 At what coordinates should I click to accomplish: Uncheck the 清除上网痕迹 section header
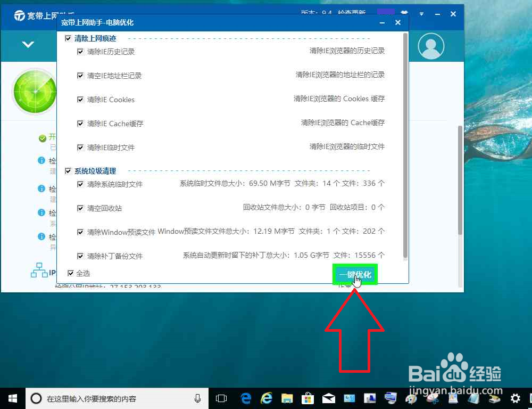pos(68,38)
